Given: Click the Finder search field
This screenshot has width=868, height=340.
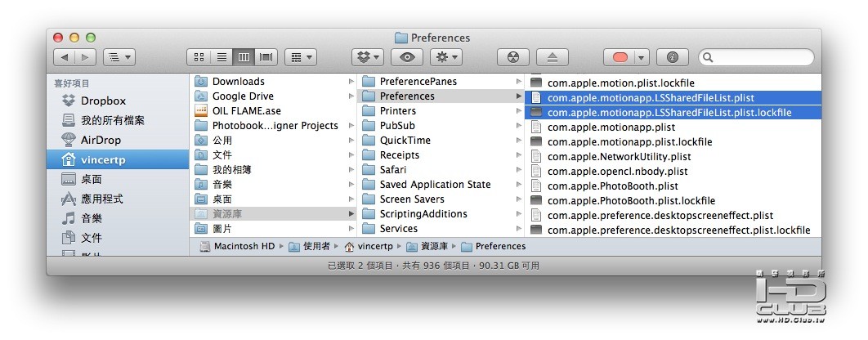Looking at the screenshot, I should click(x=756, y=57).
